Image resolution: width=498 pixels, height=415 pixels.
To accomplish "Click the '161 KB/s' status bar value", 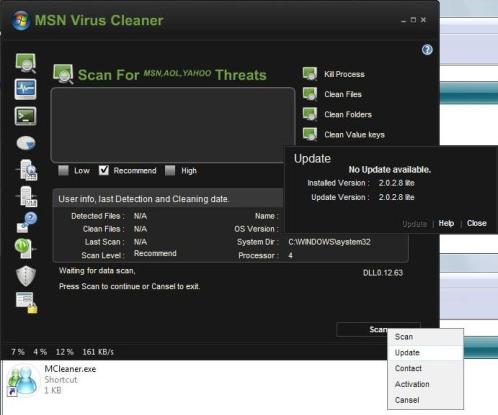I will point(98,352).
